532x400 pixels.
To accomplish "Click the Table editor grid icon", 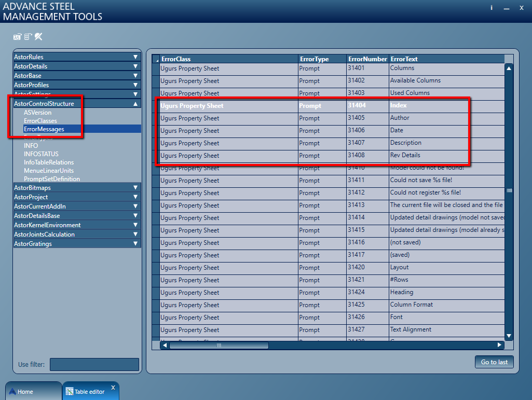I will pos(69,392).
